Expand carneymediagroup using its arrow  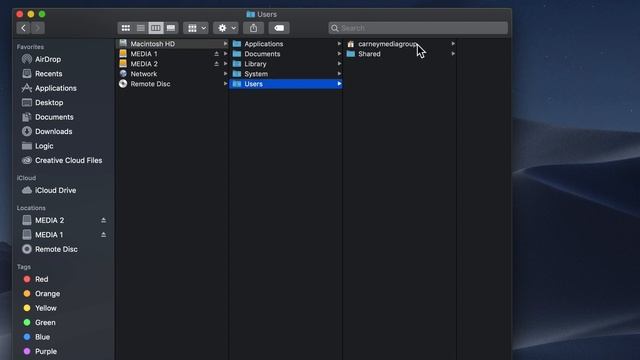(453, 44)
